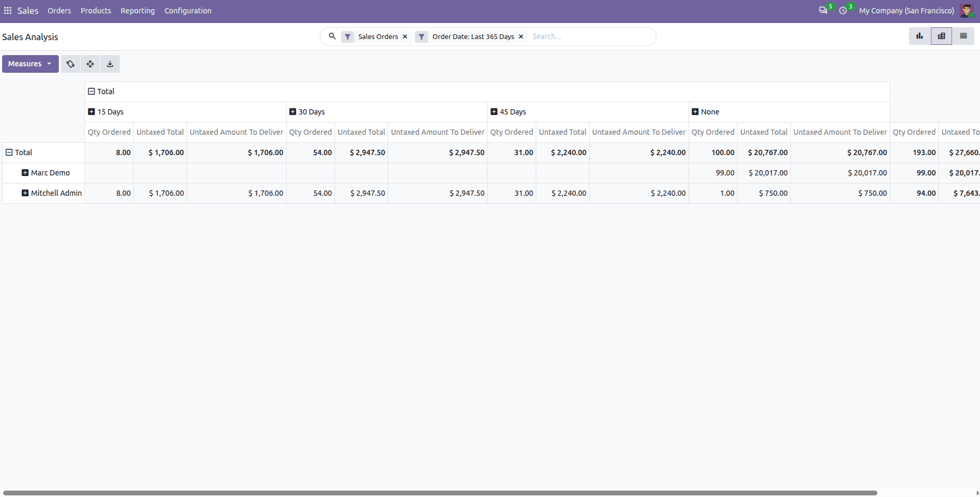Focus the Search input field

[x=591, y=36]
